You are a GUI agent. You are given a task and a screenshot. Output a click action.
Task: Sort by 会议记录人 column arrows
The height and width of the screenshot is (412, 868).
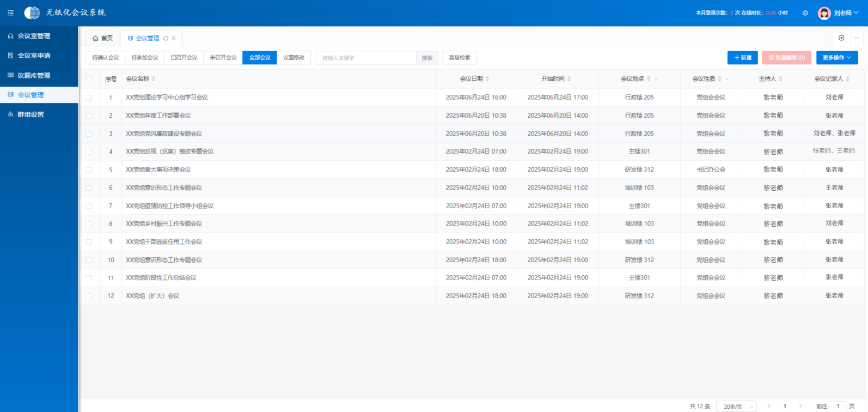[847, 79]
